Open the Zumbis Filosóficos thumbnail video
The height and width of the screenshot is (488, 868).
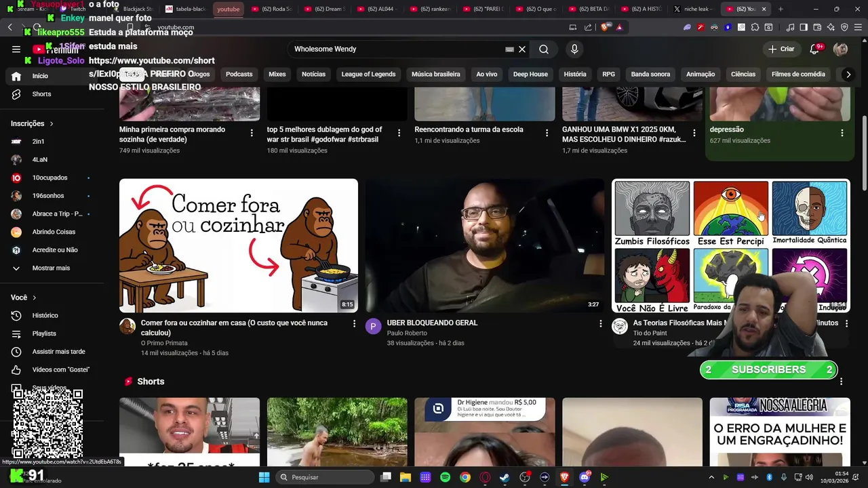point(730,245)
